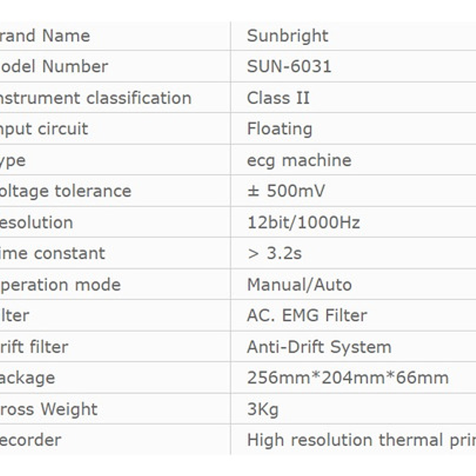
Task: Click the 12bit/1000Hz resolution value
Action: click(303, 222)
